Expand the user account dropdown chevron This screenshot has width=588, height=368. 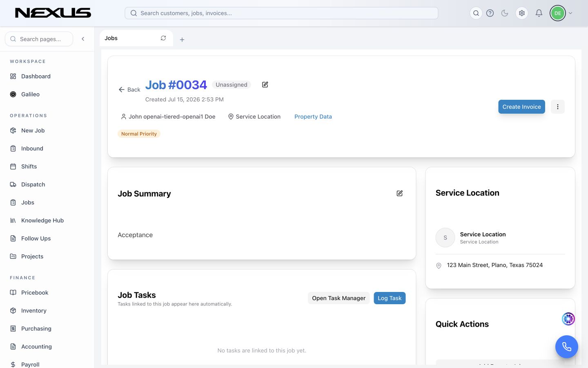tap(570, 13)
